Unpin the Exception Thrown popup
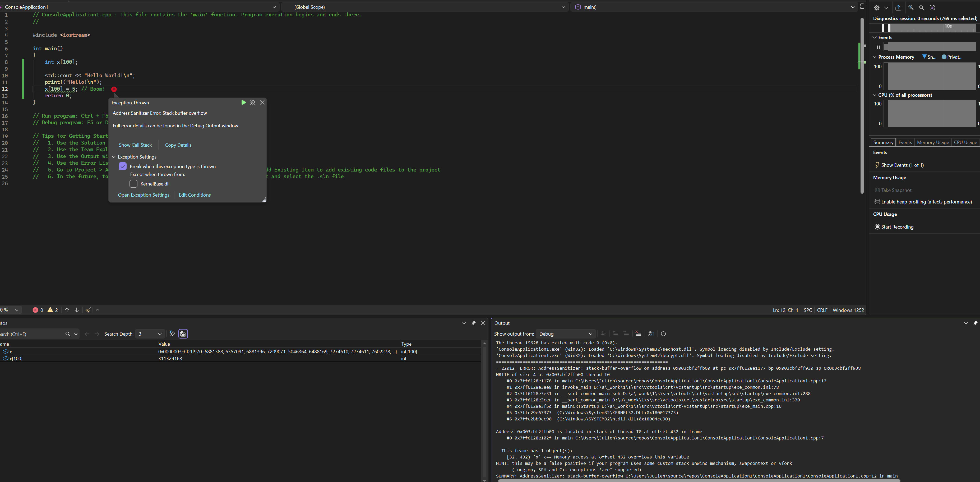This screenshot has height=482, width=980. pyautogui.click(x=253, y=103)
